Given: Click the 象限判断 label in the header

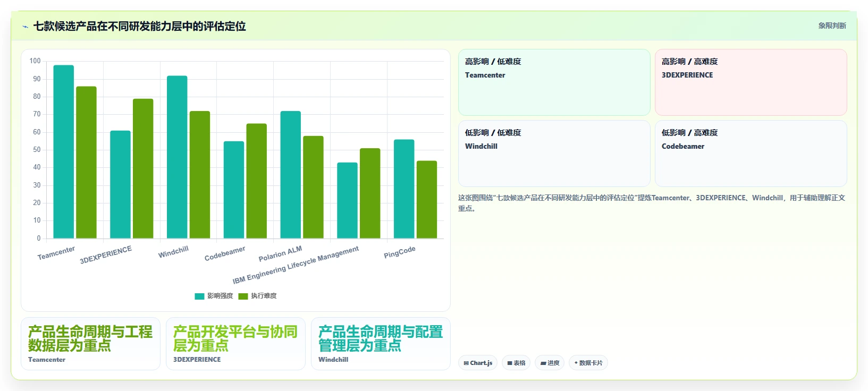Looking at the screenshot, I should 832,25.
